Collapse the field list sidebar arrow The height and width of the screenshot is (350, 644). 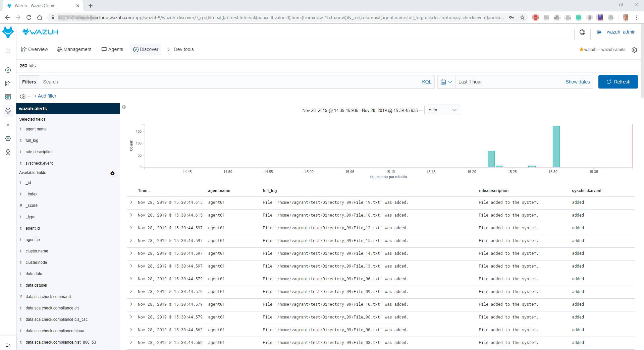pos(124,107)
